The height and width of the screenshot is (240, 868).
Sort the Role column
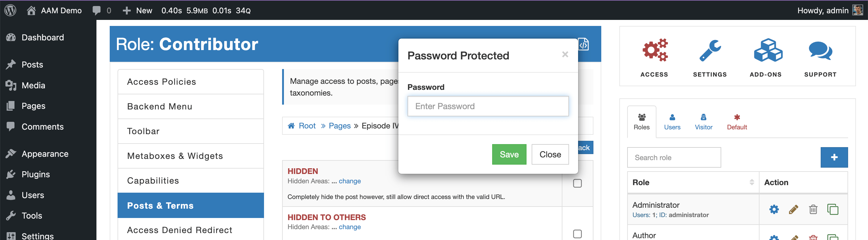[752, 182]
